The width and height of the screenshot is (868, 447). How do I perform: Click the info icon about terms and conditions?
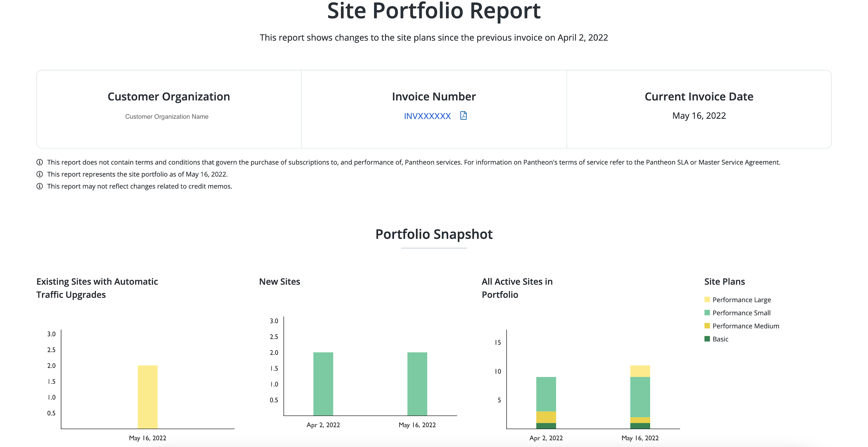coord(40,162)
